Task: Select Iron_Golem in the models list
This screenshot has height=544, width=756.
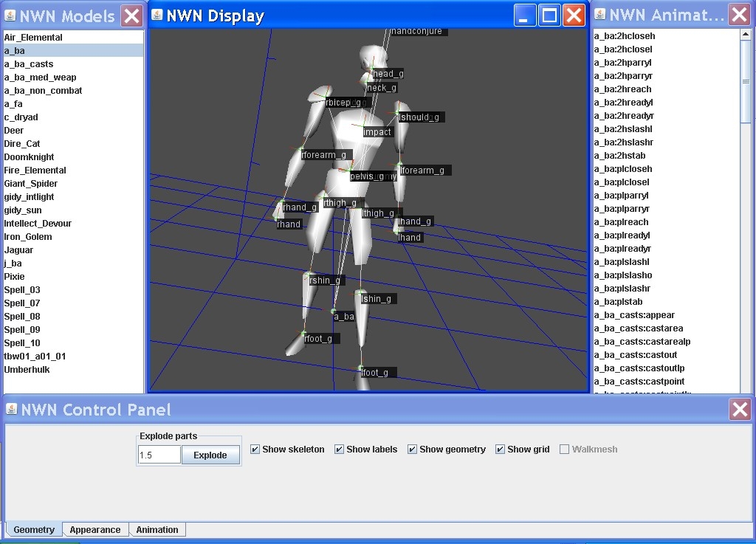Action: [x=27, y=237]
